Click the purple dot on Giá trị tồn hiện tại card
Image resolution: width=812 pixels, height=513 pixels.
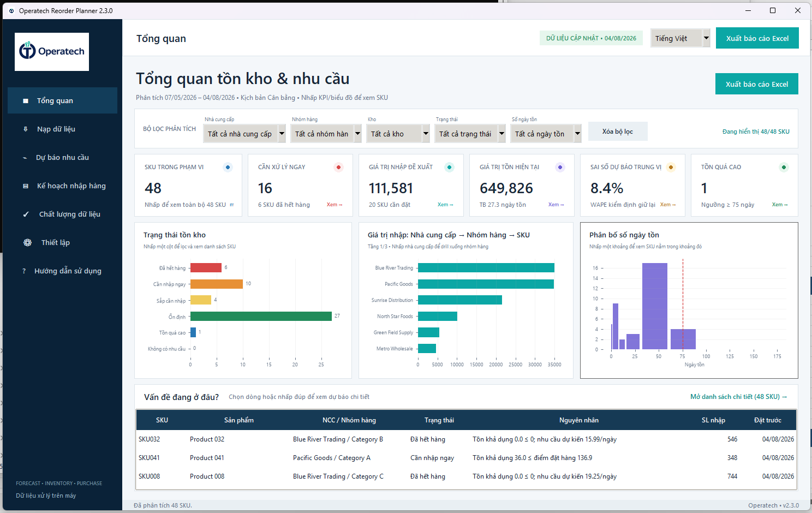coord(560,167)
